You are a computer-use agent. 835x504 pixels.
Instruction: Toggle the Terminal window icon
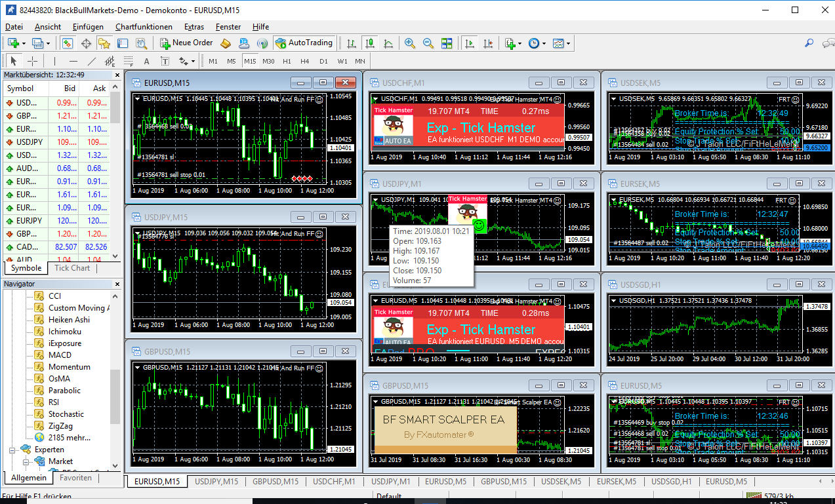click(x=123, y=43)
